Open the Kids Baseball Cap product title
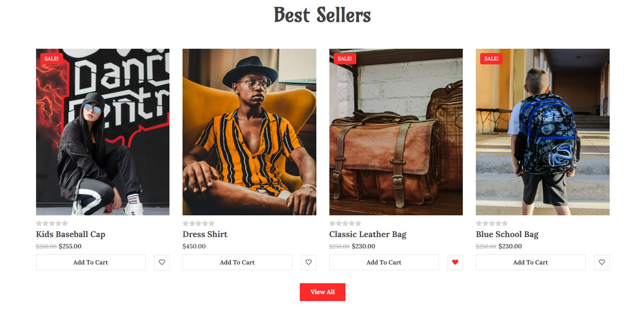This screenshot has height=318, width=644. pyautogui.click(x=71, y=234)
